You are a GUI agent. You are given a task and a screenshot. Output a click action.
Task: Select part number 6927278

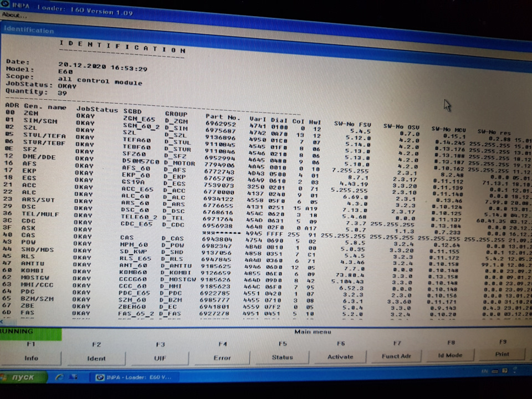pyautogui.click(x=214, y=314)
